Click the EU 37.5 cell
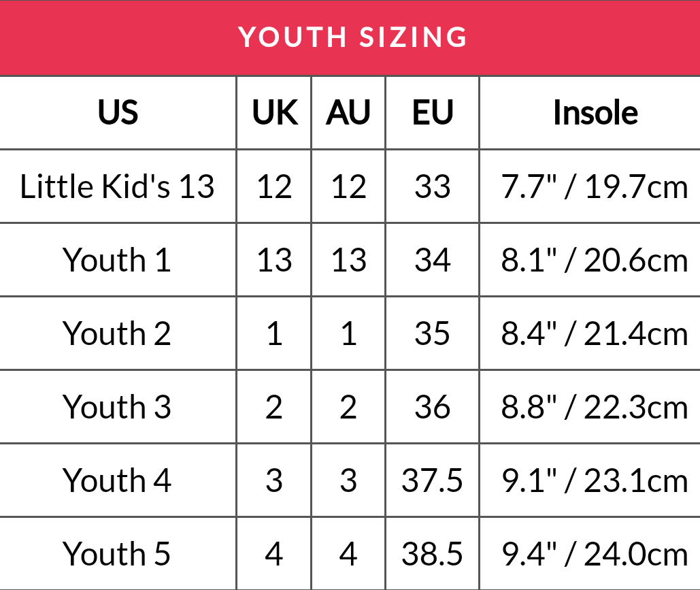The width and height of the screenshot is (700, 590). (432, 480)
